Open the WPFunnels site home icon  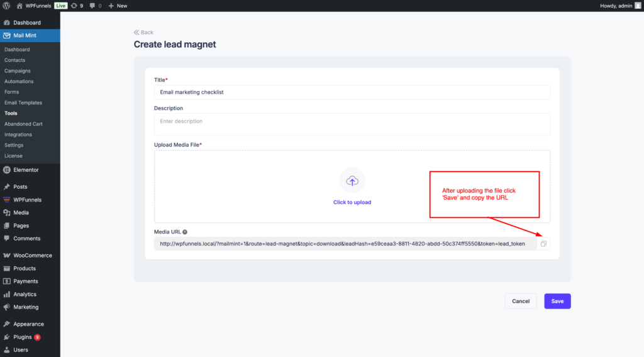tap(19, 6)
